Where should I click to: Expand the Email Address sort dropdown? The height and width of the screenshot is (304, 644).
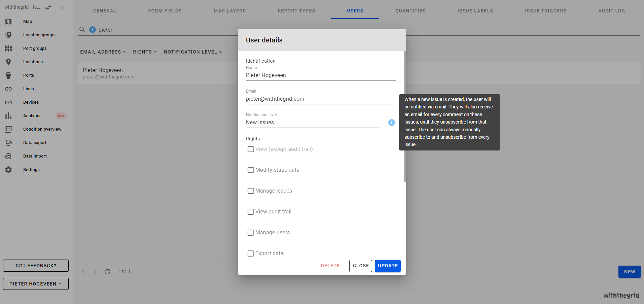click(103, 52)
